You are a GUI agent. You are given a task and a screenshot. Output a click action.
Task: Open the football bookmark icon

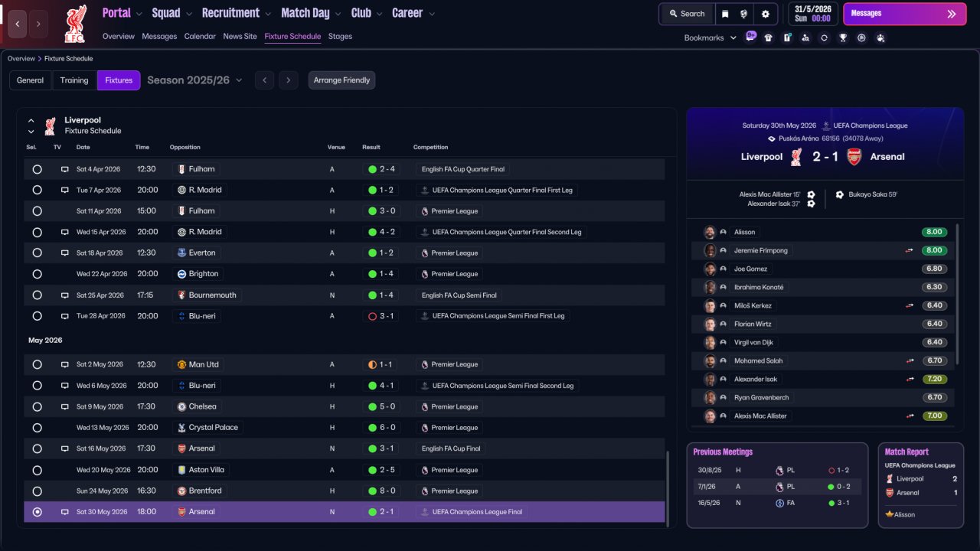click(x=861, y=37)
